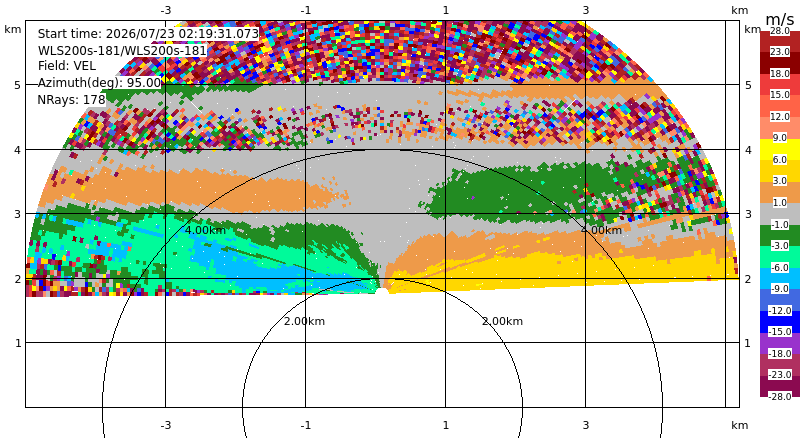Select the Field: VEL label
Image resolution: width=800 pixels, height=438 pixels.
67,66
